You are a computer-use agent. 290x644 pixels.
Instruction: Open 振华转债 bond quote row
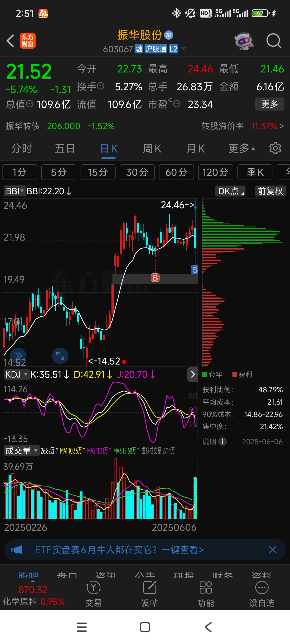[x=60, y=126]
